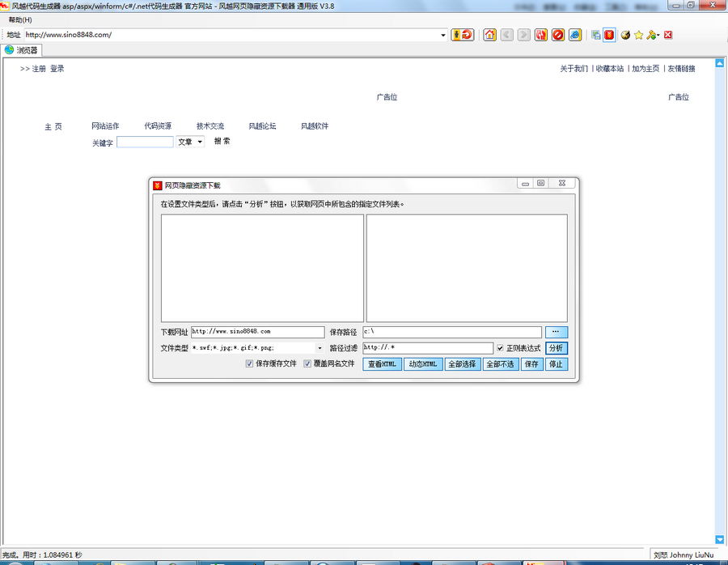
Task: Click the scroll down arrow on page scrollbar
Action: (719, 539)
